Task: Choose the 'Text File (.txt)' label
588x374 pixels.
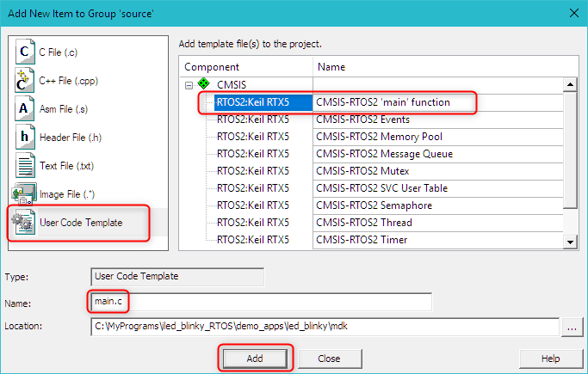Action: click(67, 166)
